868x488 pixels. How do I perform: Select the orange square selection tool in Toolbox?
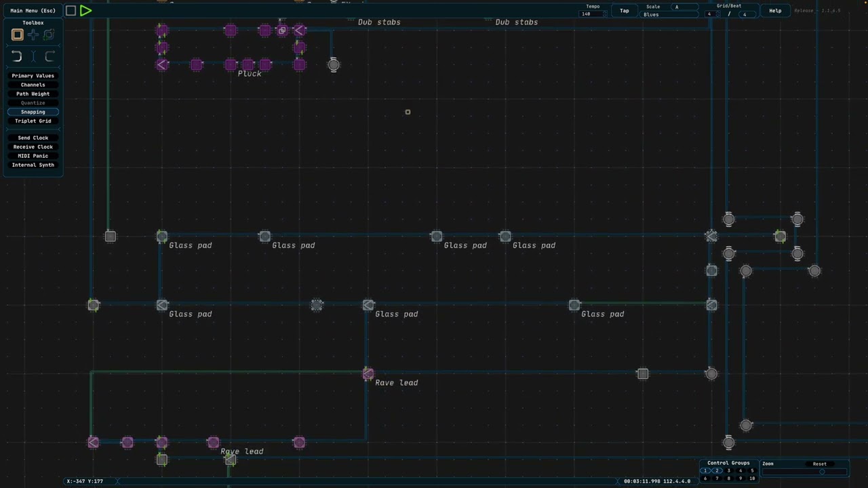18,35
